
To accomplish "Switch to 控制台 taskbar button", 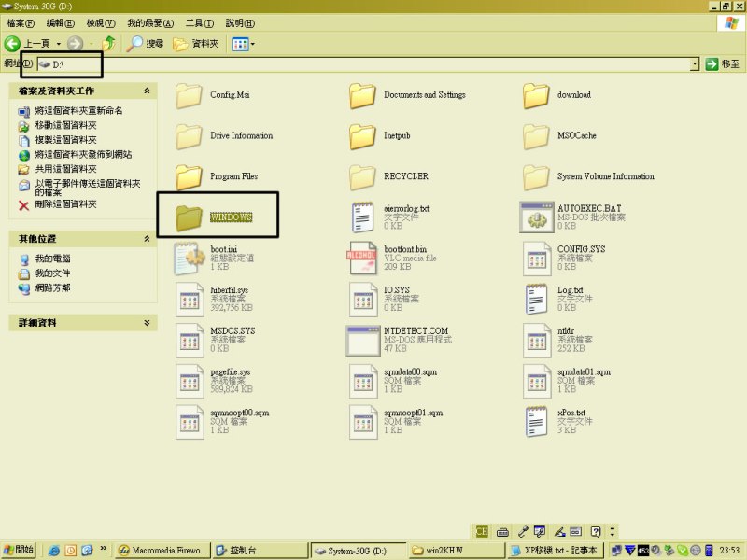I will (x=260, y=551).
